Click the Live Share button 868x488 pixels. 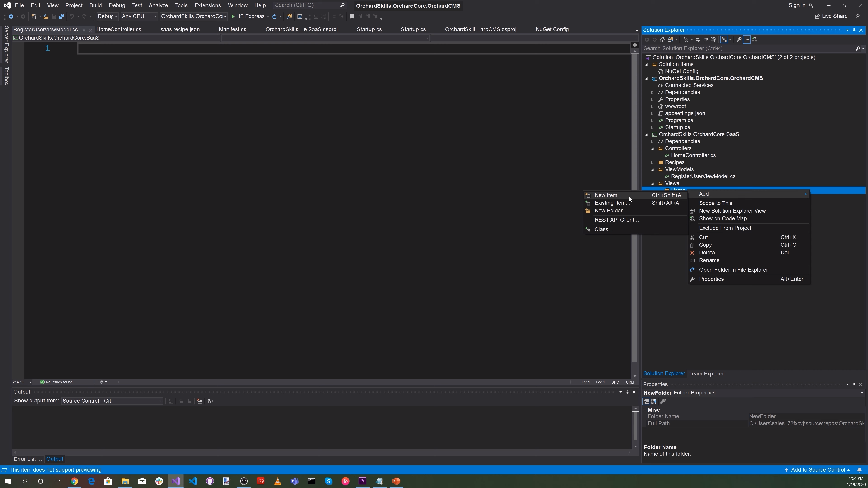831,16
